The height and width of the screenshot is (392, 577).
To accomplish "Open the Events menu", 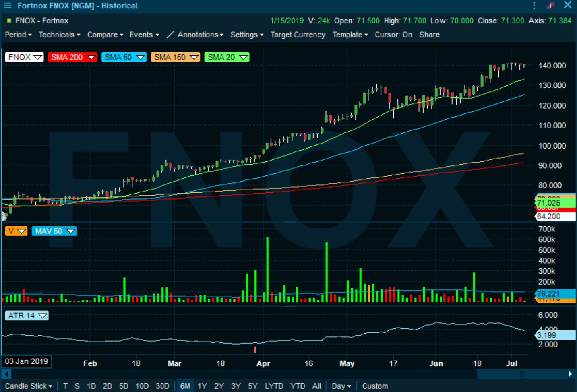I will (x=144, y=35).
